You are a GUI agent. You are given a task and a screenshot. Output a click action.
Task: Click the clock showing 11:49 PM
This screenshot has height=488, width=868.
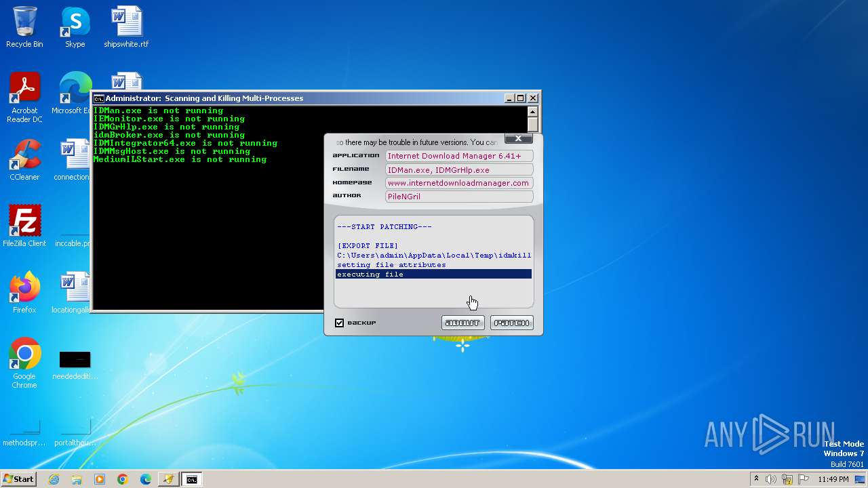[833, 479]
